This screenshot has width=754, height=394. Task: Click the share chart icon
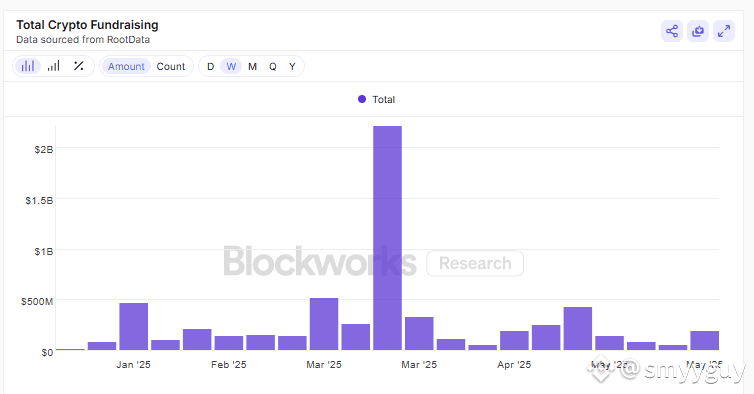point(672,32)
